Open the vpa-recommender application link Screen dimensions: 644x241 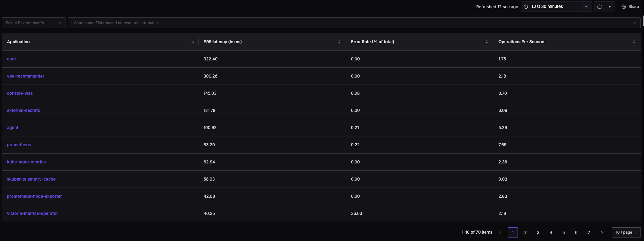click(25, 76)
